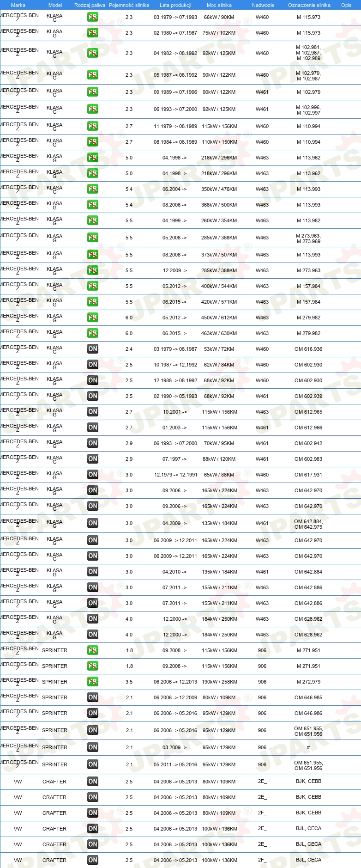Image resolution: width=361 pixels, height=868 pixels.
Task: Click the '03.1979 -> 07.1993' production years cell
Action: [x=175, y=17]
